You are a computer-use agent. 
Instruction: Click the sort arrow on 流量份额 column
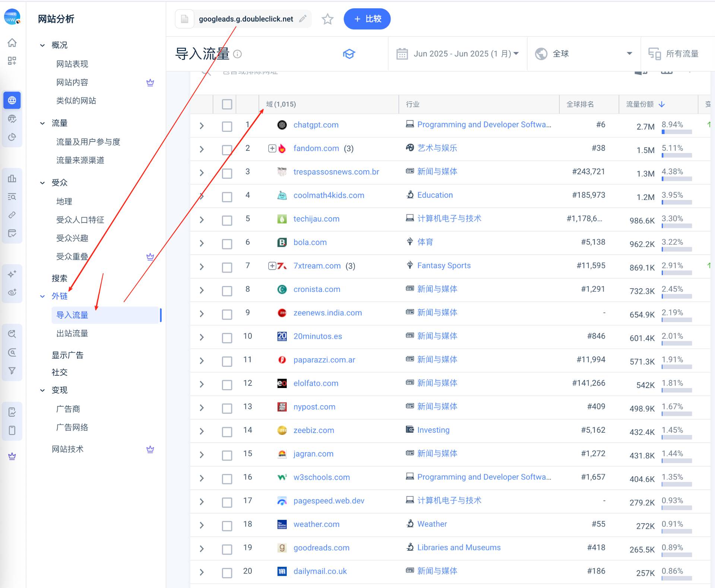(662, 104)
